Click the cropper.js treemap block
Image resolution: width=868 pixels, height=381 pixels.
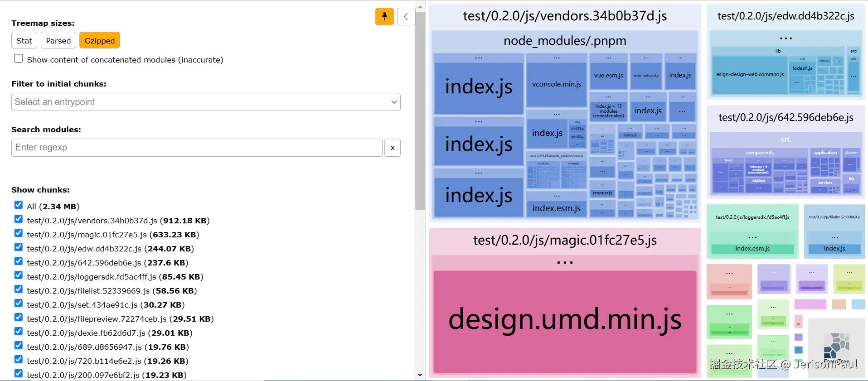[x=602, y=193]
